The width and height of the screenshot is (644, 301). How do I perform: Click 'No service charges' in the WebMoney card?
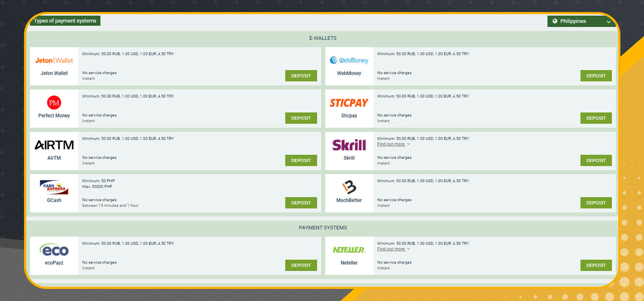coord(394,73)
